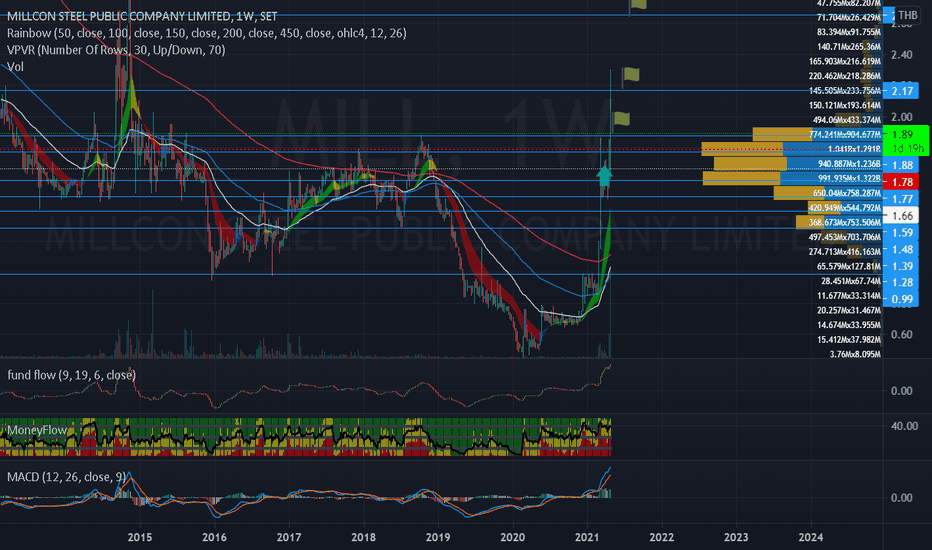Select the olive flag near the 2.00 level
Screen dimensions: 932x550
click(622, 118)
